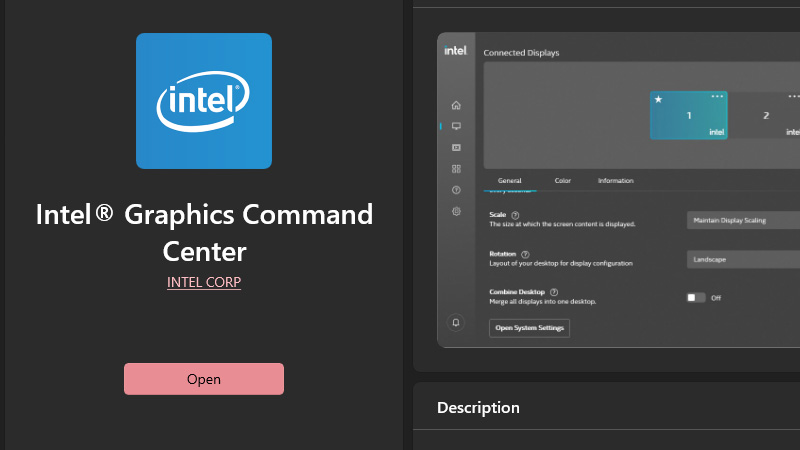
Task: Select display 1 tile
Action: [688, 115]
